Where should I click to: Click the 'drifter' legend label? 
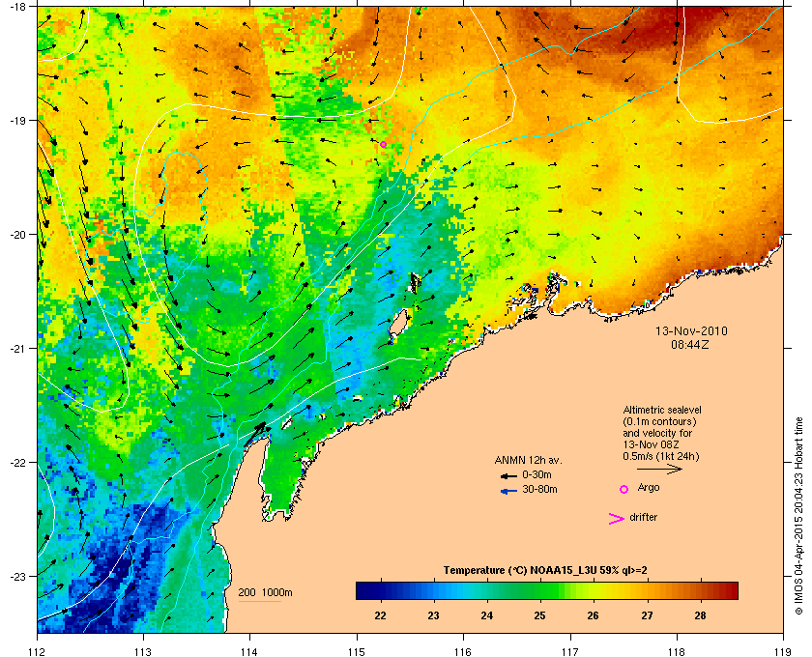643,517
